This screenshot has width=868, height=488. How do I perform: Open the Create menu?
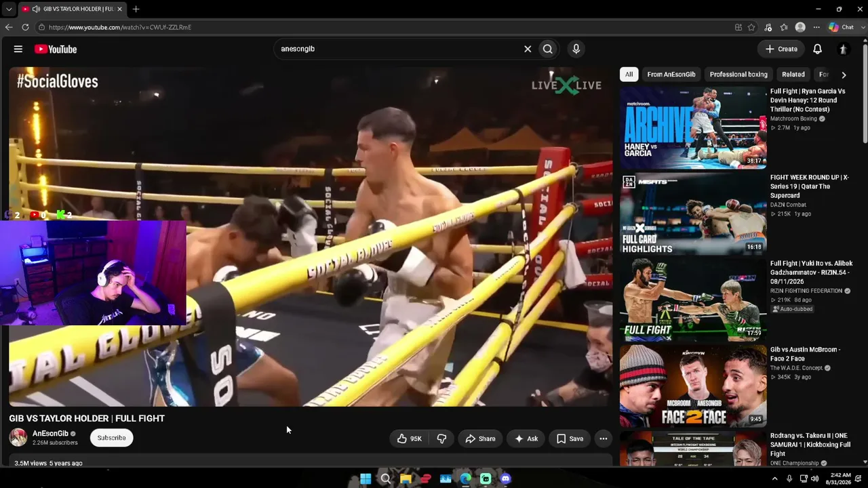781,49
